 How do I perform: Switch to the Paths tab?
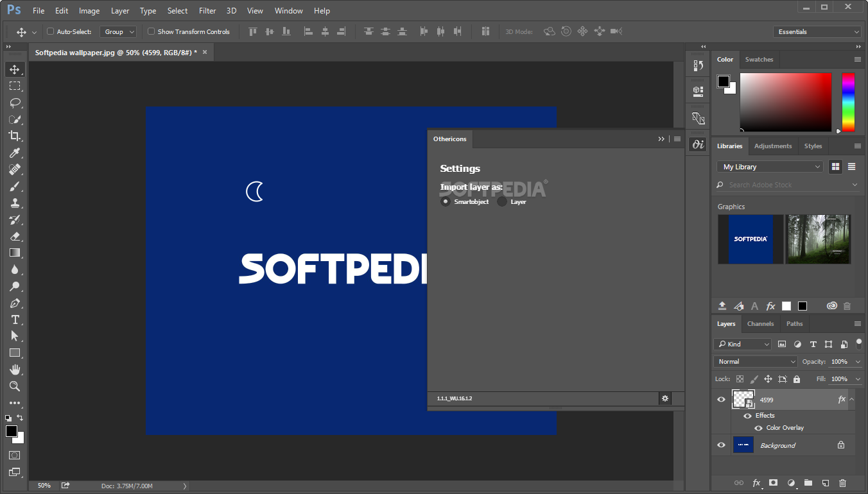pyautogui.click(x=795, y=324)
